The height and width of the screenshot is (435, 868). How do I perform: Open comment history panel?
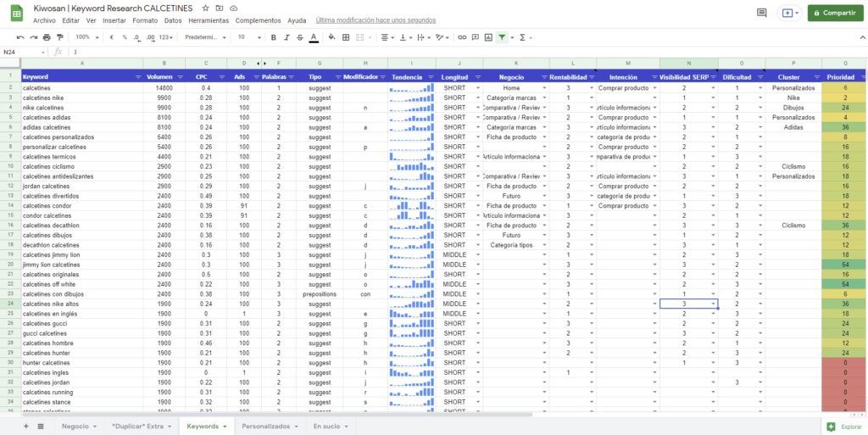[762, 13]
